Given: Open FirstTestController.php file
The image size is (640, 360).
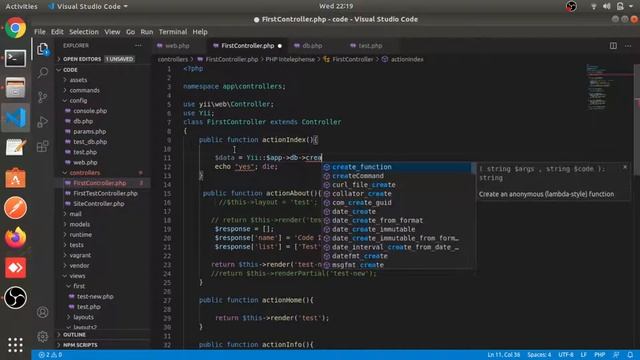Looking at the screenshot, I should click(105, 193).
